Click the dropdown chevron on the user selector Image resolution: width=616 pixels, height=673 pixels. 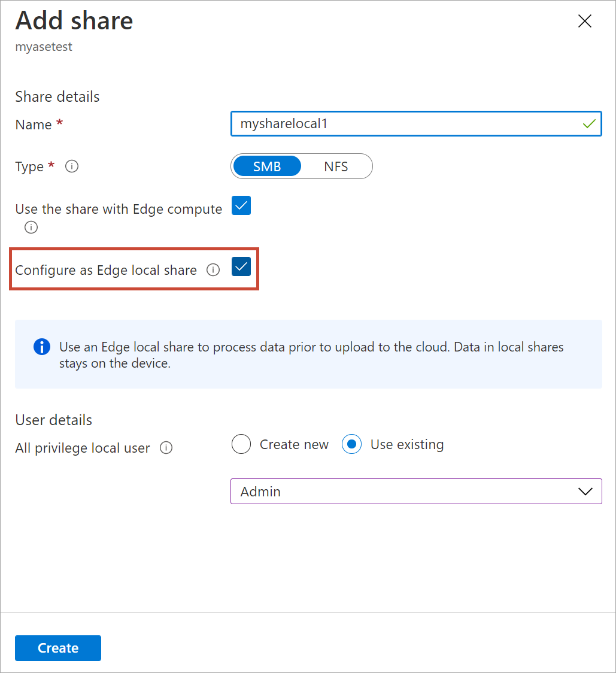pyautogui.click(x=585, y=491)
